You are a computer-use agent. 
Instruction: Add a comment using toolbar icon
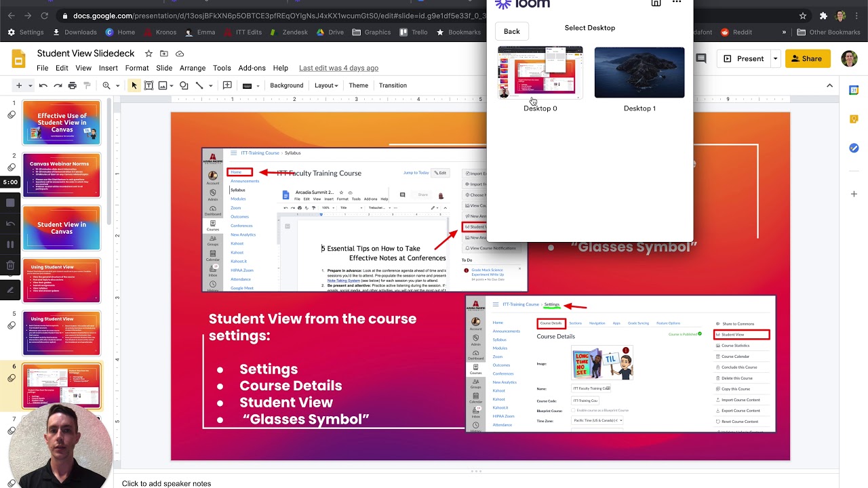click(x=227, y=85)
